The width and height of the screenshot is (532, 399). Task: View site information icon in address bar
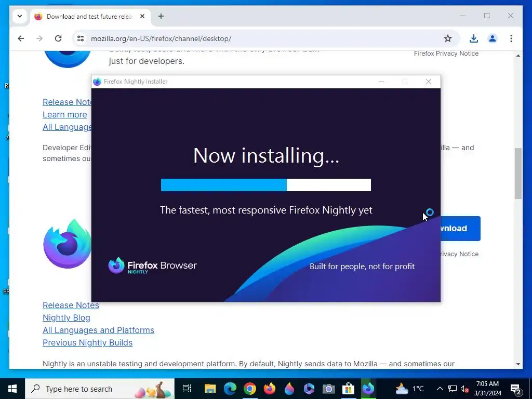(81, 38)
